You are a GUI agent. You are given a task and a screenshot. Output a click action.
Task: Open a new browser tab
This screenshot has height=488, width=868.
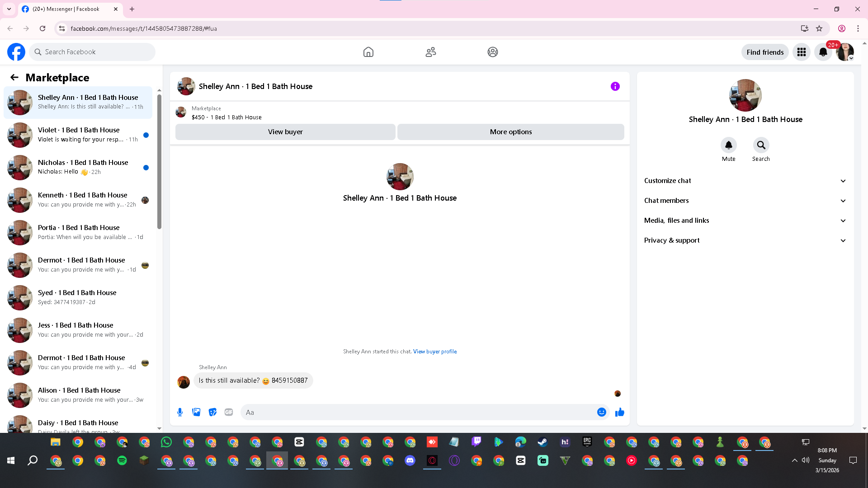(132, 9)
